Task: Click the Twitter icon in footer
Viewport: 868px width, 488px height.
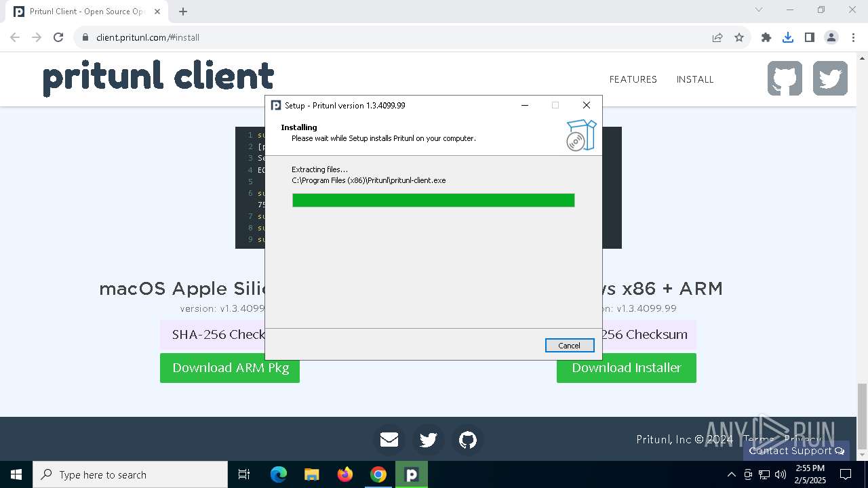Action: click(428, 440)
